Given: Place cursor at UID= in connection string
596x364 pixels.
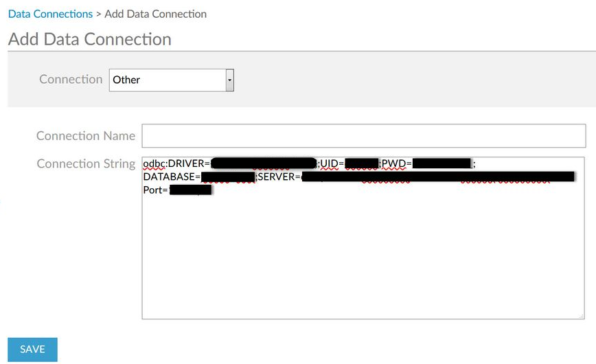Looking at the screenshot, I should pyautogui.click(x=332, y=163).
